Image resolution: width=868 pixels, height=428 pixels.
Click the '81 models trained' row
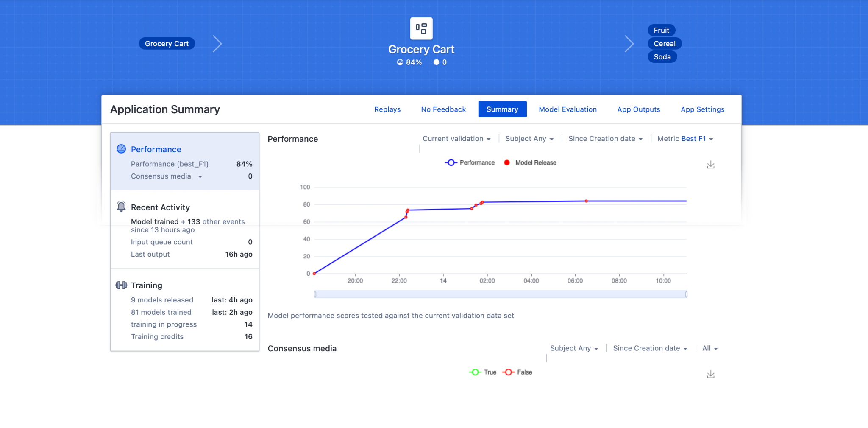pos(192,312)
